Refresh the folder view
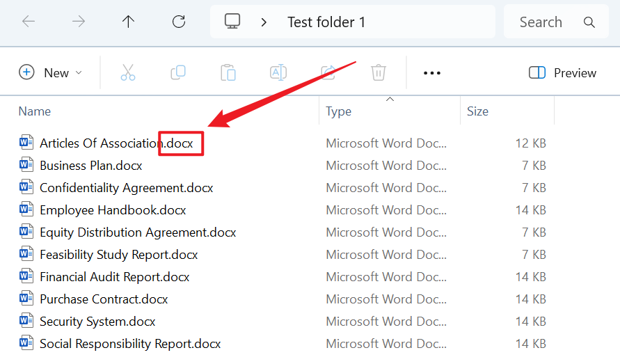Image resolution: width=620 pixels, height=364 pixels. [x=179, y=22]
